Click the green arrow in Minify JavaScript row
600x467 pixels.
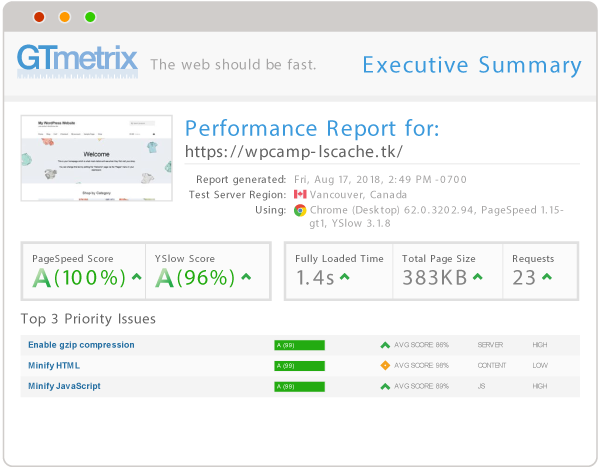[x=385, y=387]
